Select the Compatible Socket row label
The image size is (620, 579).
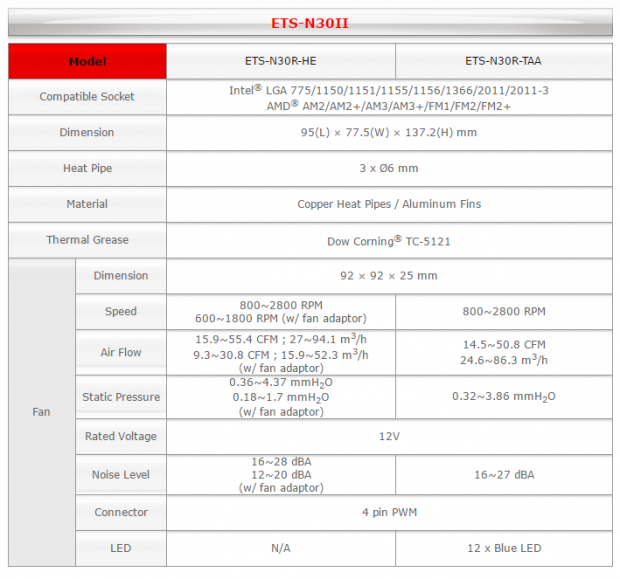(87, 96)
